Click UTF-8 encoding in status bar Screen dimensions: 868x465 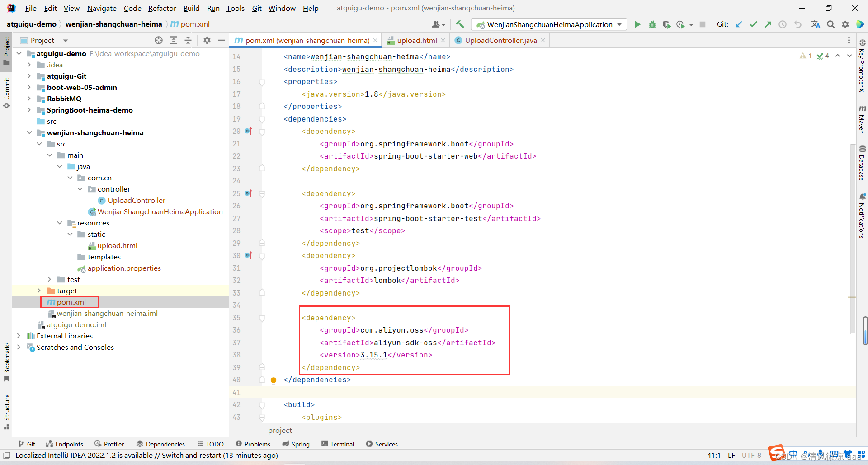751,456
